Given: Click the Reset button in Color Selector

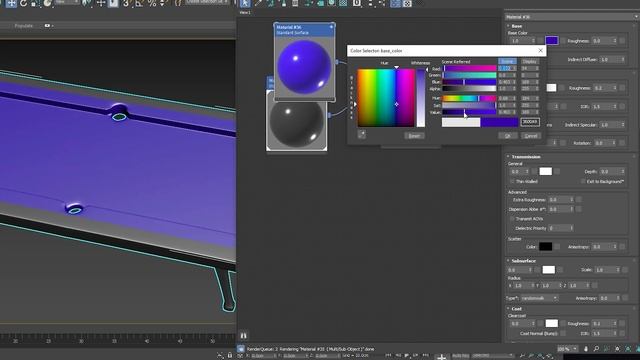Looking at the screenshot, I should (x=414, y=136).
